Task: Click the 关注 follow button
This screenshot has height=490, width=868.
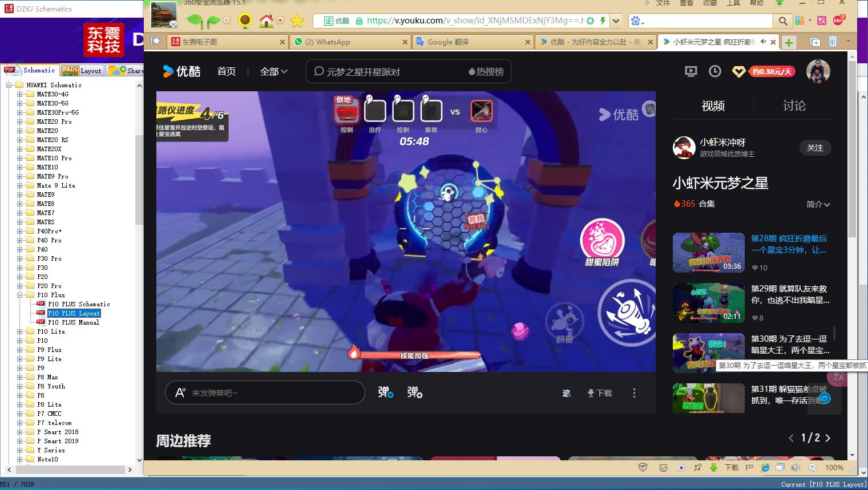Action: [x=815, y=148]
